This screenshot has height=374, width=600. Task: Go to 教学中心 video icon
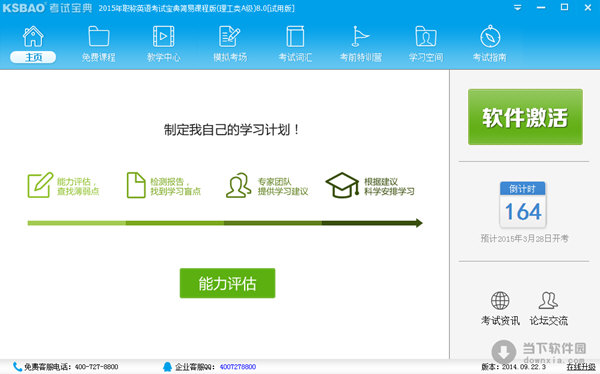coord(164,36)
